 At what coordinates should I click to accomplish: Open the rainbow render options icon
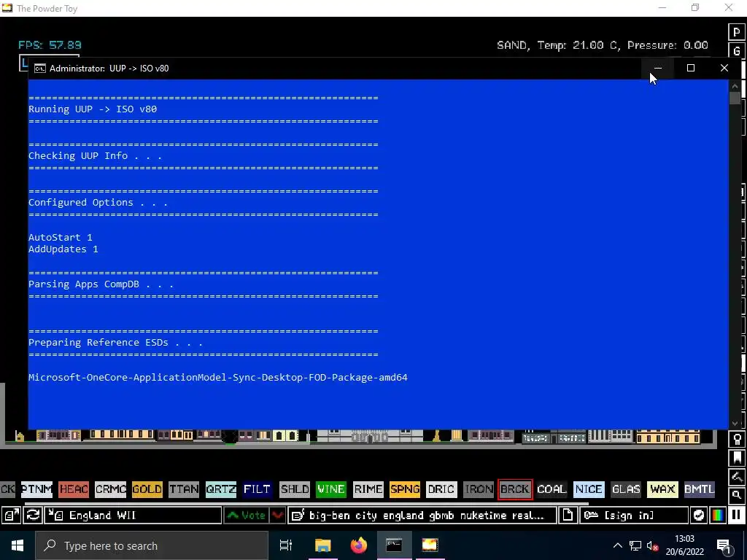click(718, 516)
